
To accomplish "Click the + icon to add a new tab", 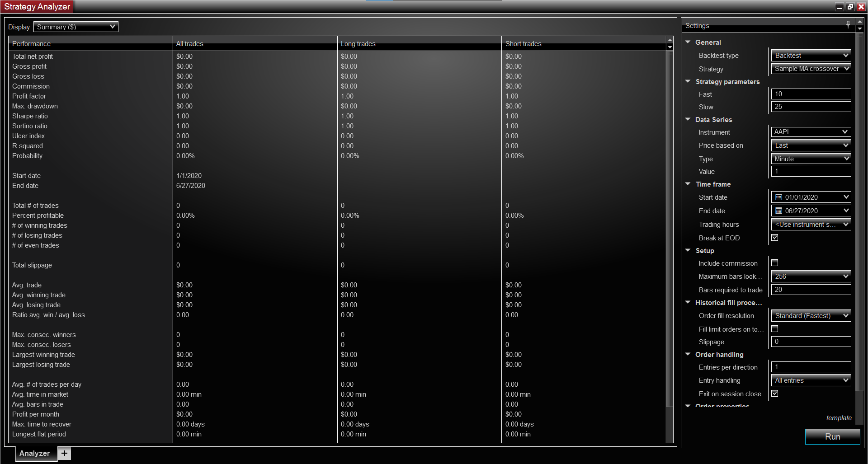I will click(64, 453).
